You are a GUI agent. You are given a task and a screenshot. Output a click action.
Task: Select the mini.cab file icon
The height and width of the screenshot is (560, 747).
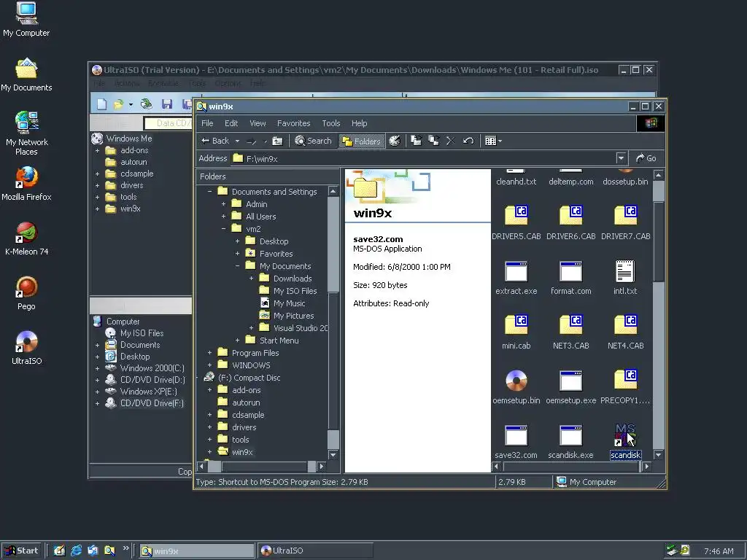click(516, 324)
